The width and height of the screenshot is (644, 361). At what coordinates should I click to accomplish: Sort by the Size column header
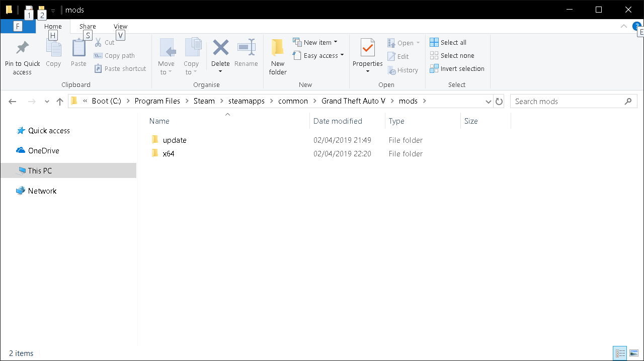[486, 121]
